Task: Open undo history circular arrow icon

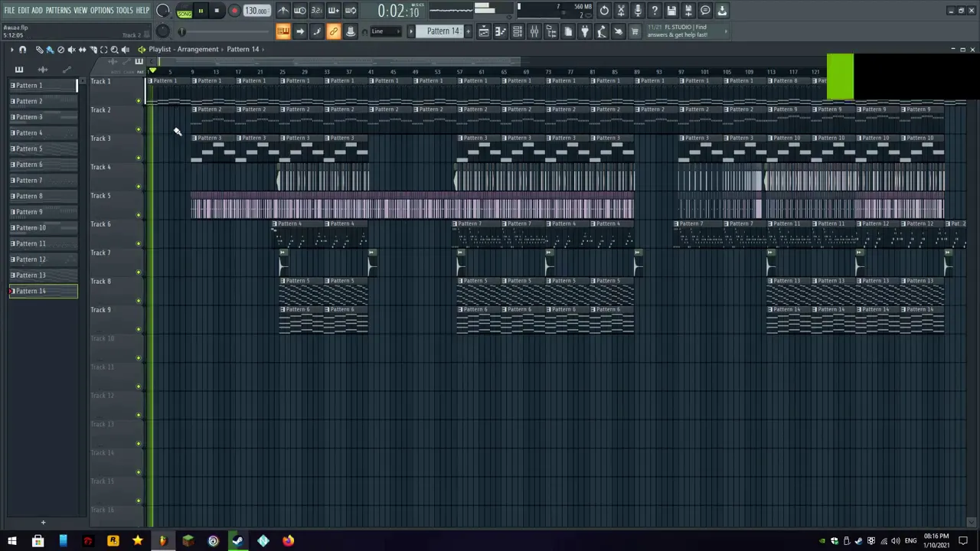Action: [x=604, y=11]
